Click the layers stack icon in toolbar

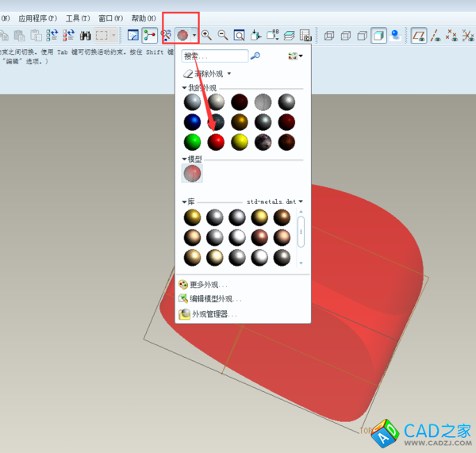(289, 35)
